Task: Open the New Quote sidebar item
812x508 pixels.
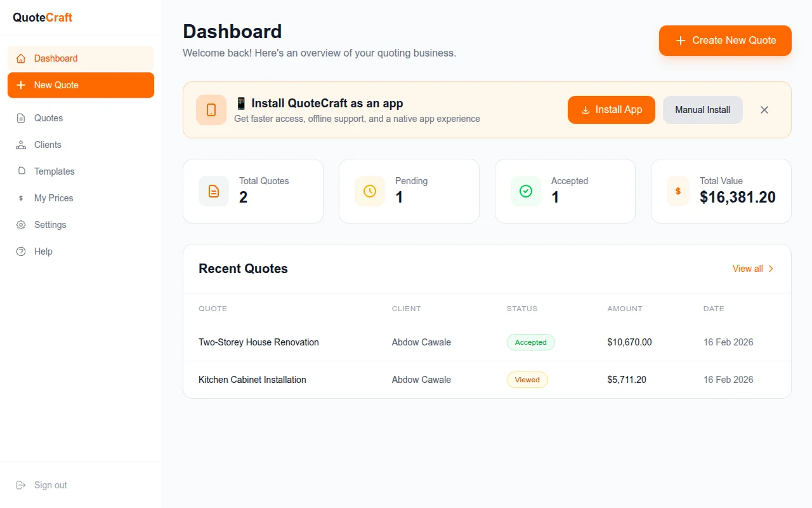Action: point(81,85)
